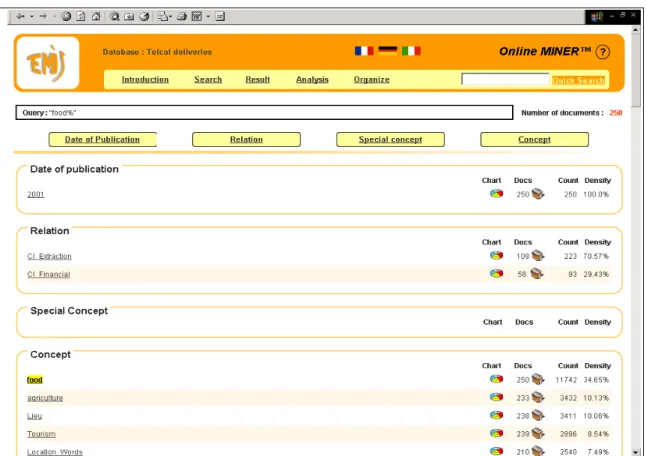Click the Stop loading toolbar icon

(66, 16)
